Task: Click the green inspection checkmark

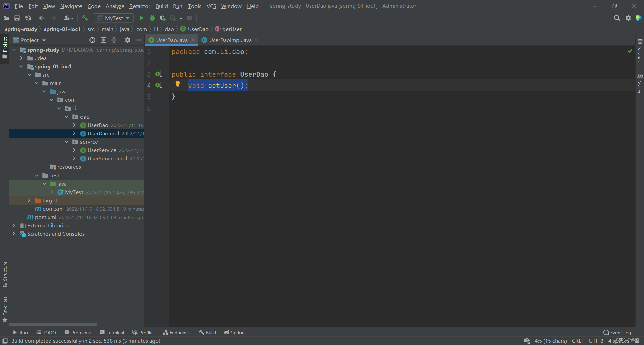Action: point(630,51)
